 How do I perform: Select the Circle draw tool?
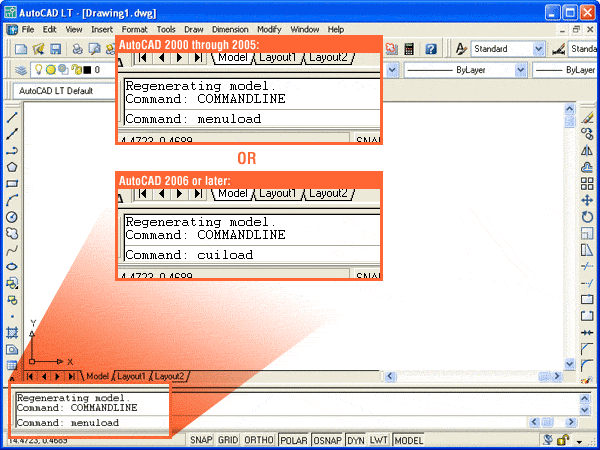12,217
